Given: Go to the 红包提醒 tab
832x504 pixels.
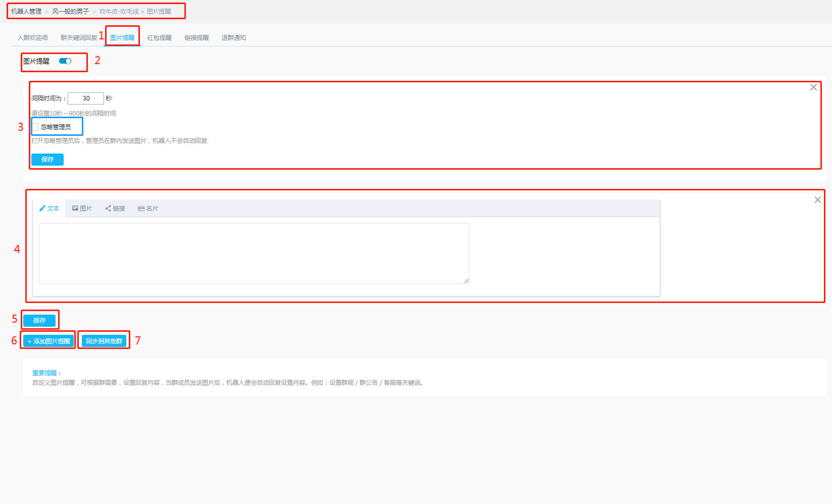Looking at the screenshot, I should pyautogui.click(x=159, y=38).
